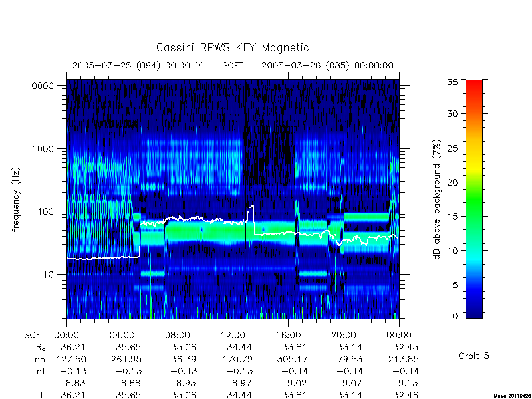Click the "Orbit 5" label

tap(473, 356)
